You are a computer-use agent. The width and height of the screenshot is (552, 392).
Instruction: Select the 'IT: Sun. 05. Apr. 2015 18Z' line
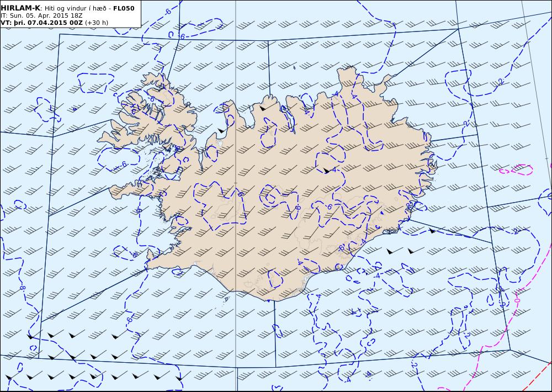pos(41,15)
